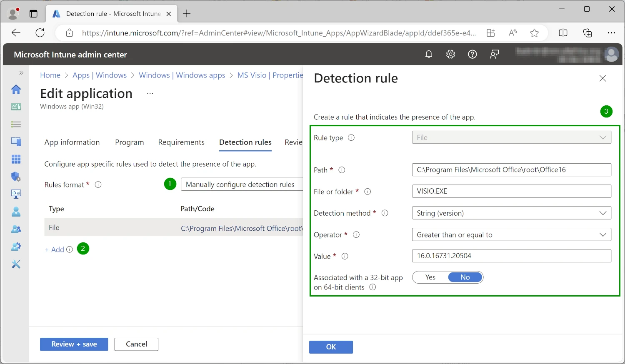
Task: Show info tooltip for 32-bit app setting
Action: tap(372, 287)
